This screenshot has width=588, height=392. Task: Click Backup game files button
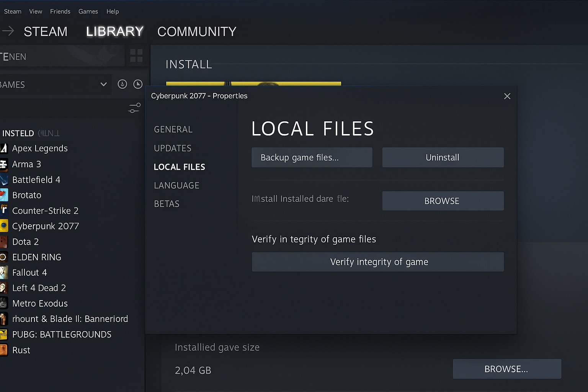tap(312, 157)
